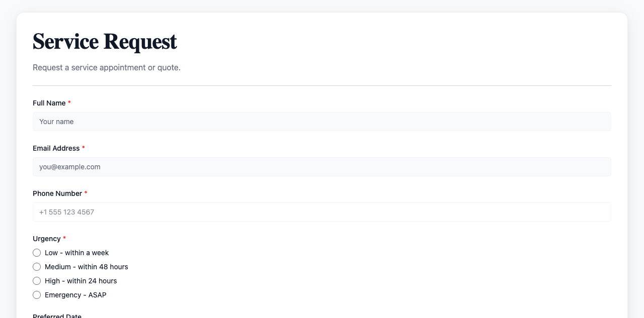This screenshot has height=318, width=644.
Task: Click the red asterisk beside Full Name
Action: pos(69,102)
